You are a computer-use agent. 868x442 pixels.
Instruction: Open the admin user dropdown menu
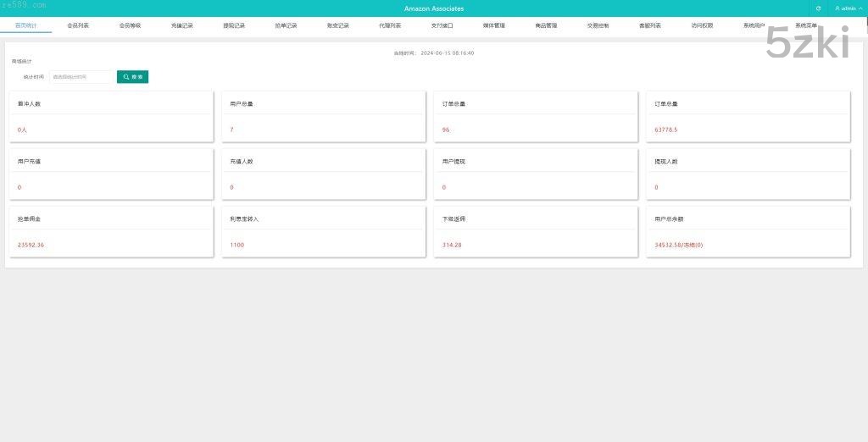click(x=844, y=8)
